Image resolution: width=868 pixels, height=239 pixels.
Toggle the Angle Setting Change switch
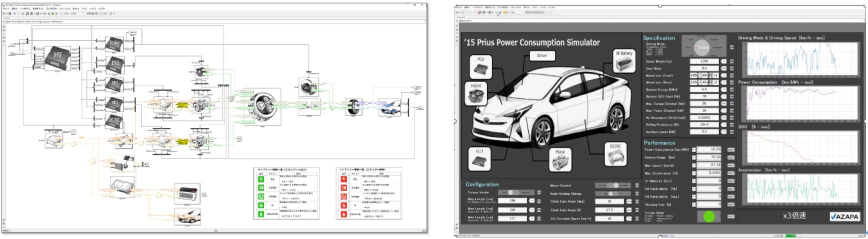[614, 193]
